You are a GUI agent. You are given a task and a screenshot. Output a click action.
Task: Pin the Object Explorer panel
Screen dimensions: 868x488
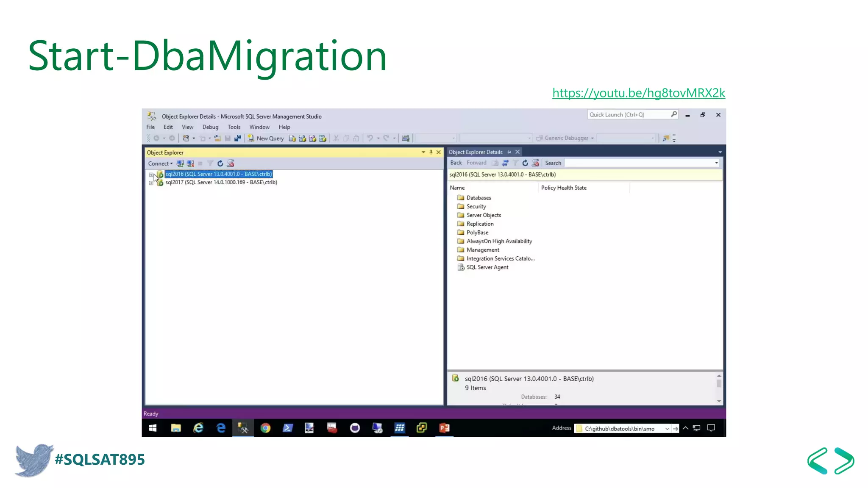click(431, 152)
